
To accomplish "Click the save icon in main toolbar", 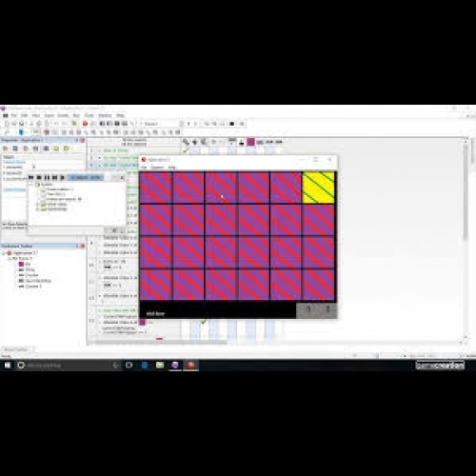I will [22, 124].
